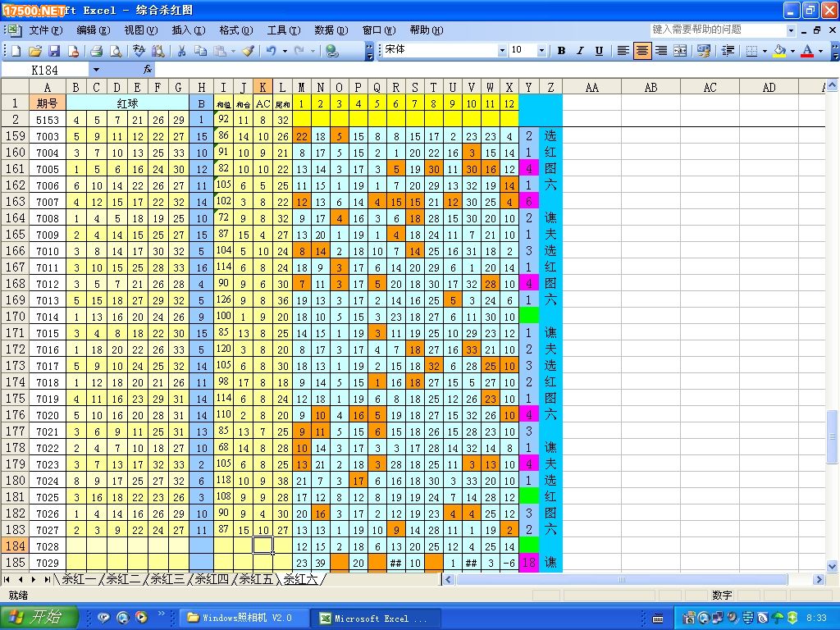Viewport: 840px width, 630px height.
Task: Cut selection with the scissors icon
Action: 181,51
